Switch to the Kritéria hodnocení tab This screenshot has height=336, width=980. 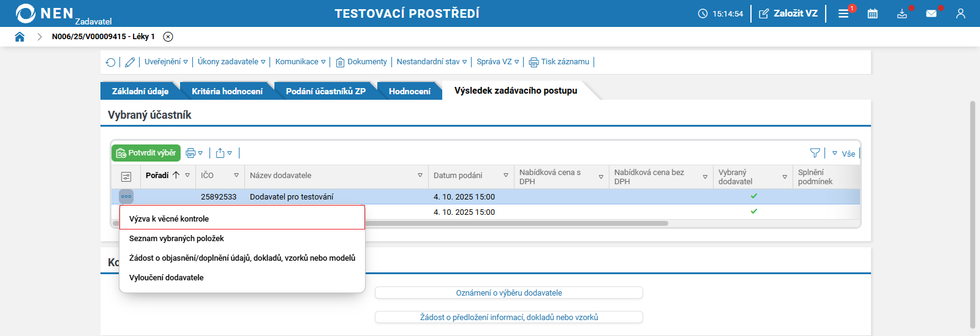tap(227, 91)
